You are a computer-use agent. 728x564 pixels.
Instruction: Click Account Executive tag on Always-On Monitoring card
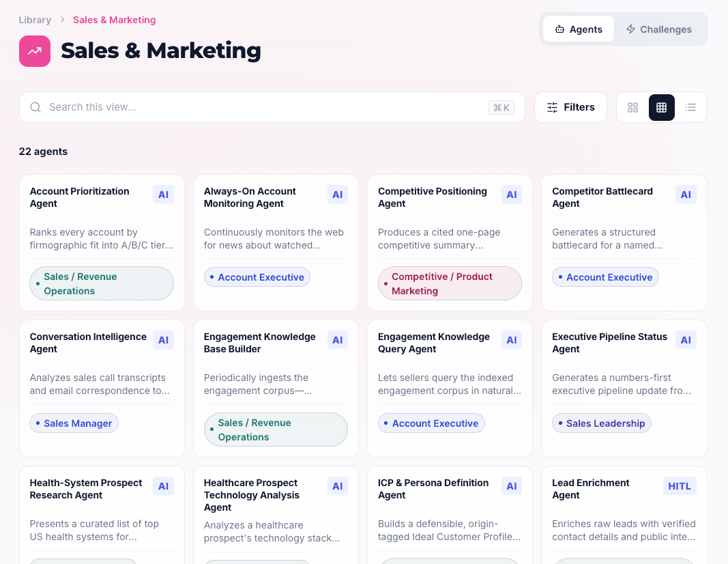tap(257, 277)
